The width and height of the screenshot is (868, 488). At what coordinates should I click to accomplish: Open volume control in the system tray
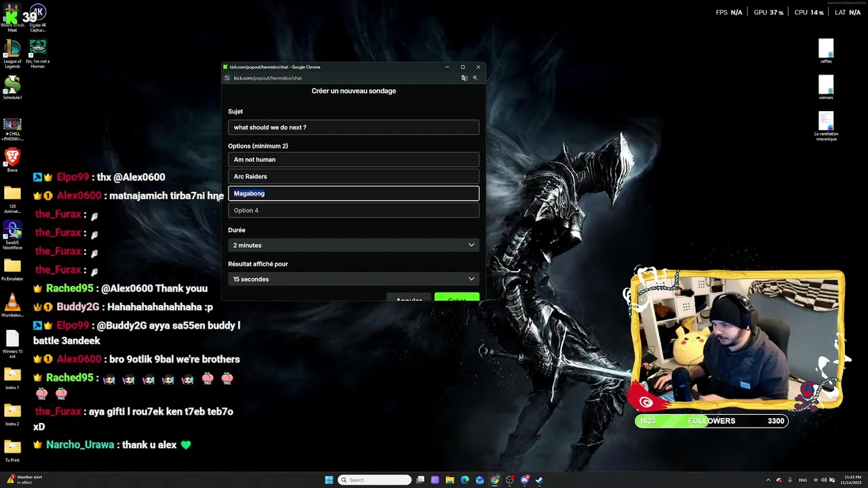pos(824,480)
